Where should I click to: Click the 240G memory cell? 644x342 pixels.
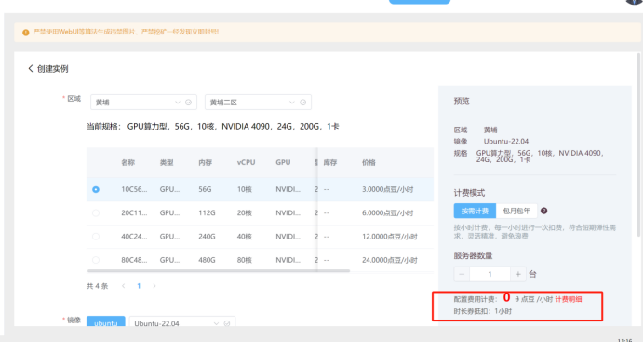coord(207,237)
